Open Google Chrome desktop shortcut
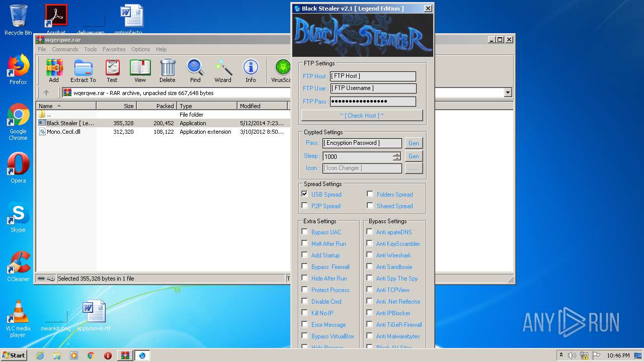 (x=18, y=122)
